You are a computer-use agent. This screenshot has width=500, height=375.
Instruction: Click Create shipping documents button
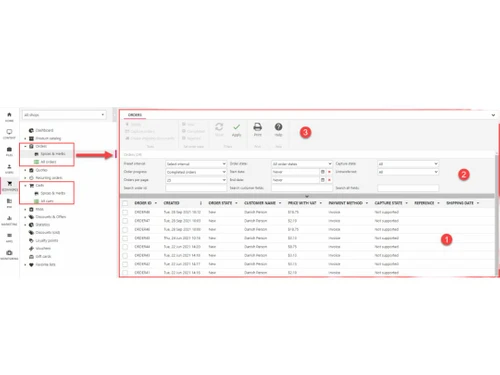click(150, 138)
